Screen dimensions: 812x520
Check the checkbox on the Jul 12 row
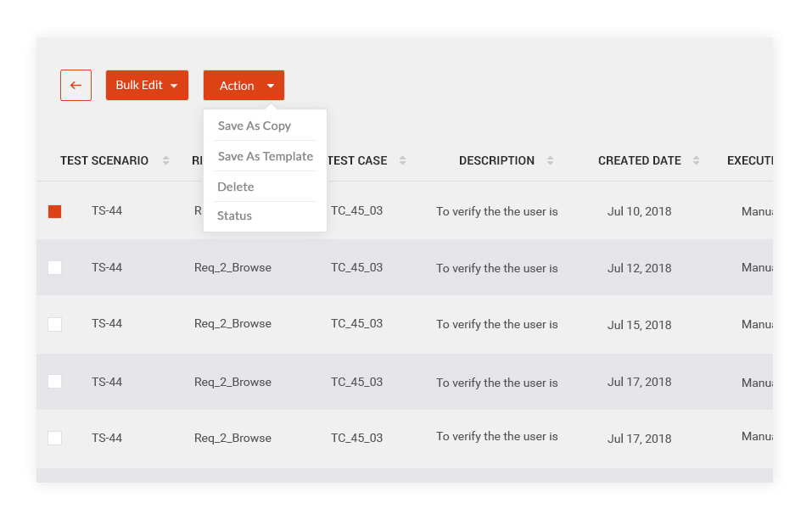coord(54,266)
